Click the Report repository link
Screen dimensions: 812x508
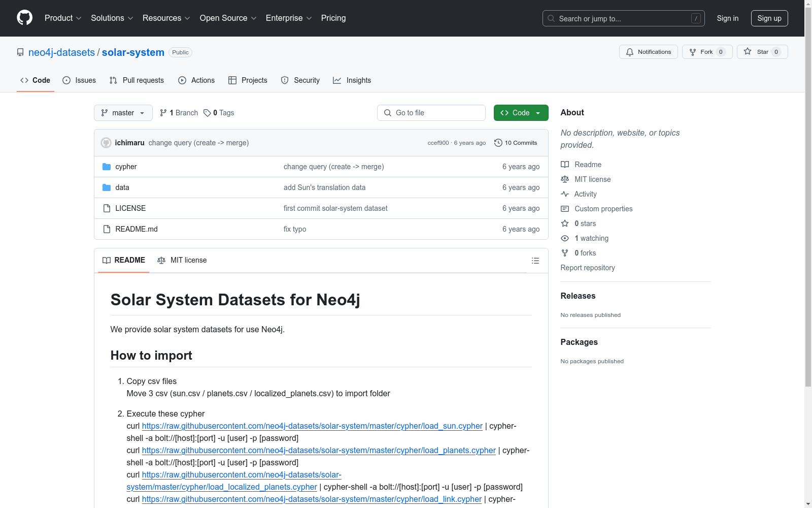588,268
